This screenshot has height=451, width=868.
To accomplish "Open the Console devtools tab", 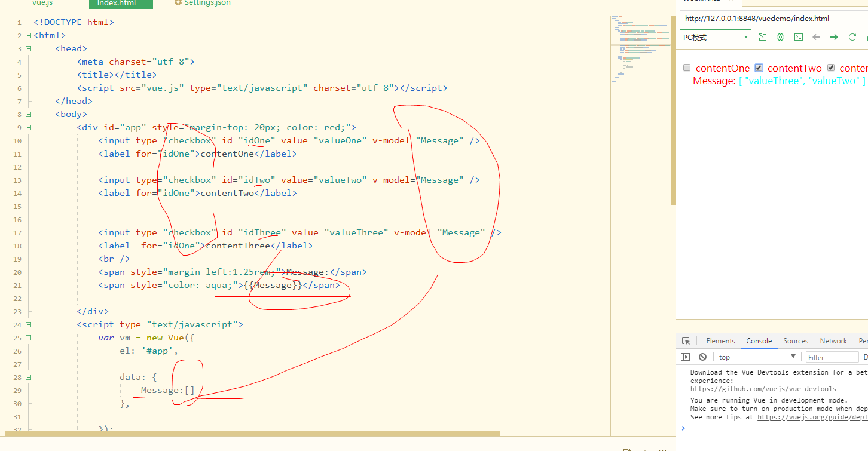I will (x=759, y=341).
